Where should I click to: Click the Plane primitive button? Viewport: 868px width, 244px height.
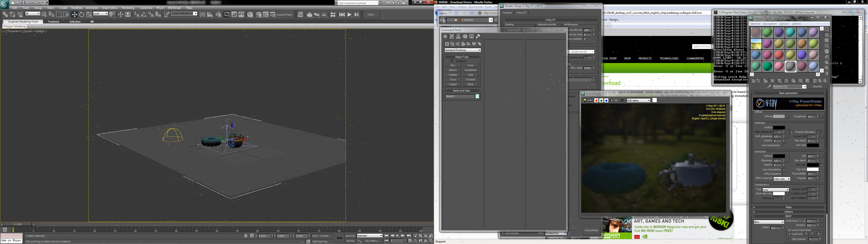(x=470, y=85)
